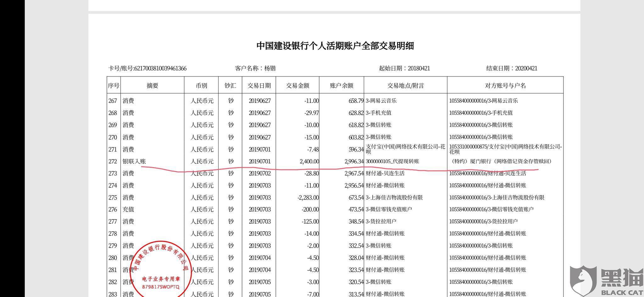Click balance 328.04 in row 280
644x297 pixels.
[x=356, y=258]
